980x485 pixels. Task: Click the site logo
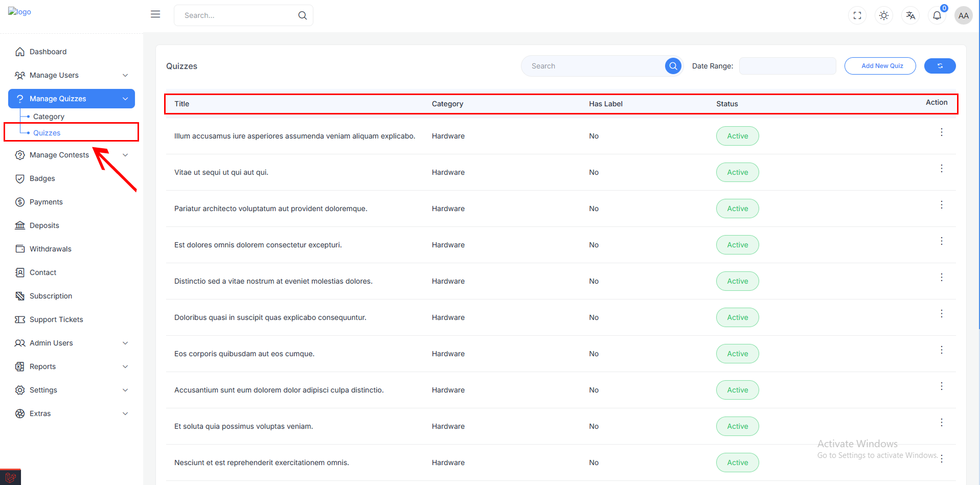click(x=19, y=12)
